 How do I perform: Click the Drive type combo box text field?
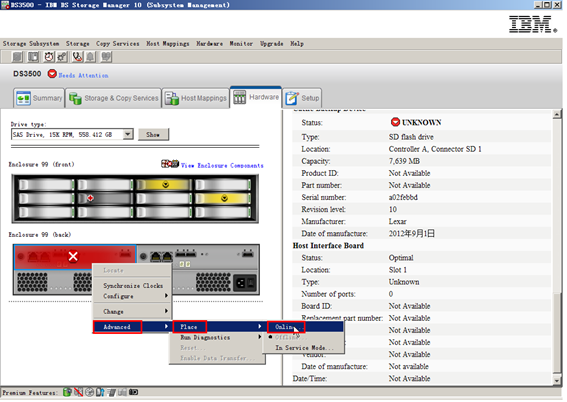pos(67,134)
